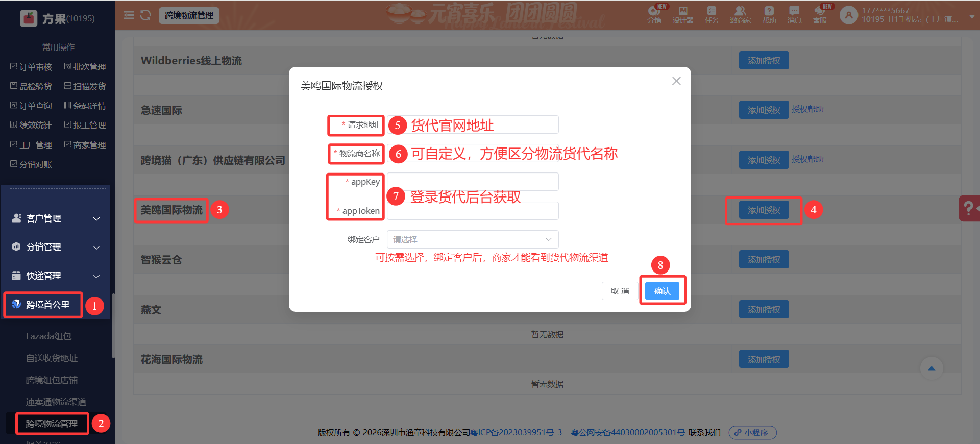Open the 粤ICP备 footer link
This screenshot has width=980, height=444.
[516, 432]
